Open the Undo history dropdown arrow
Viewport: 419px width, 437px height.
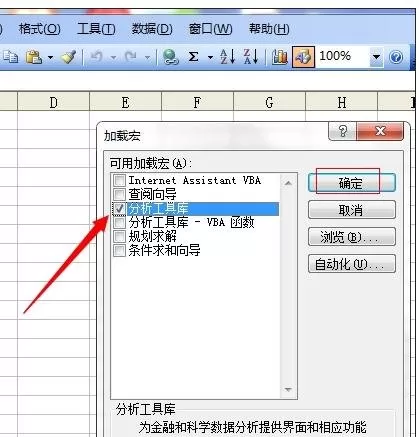pos(113,58)
